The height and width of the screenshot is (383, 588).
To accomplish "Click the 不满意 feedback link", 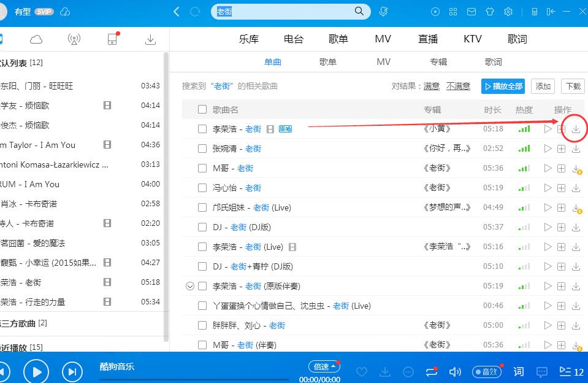I will point(458,87).
